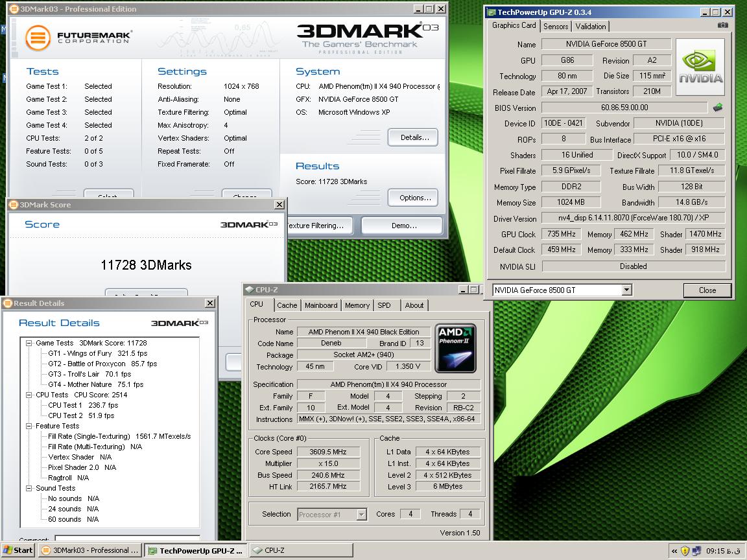This screenshot has height=560, width=747.
Task: Click the taskbar clock showing 09:15
Action: pos(723,551)
